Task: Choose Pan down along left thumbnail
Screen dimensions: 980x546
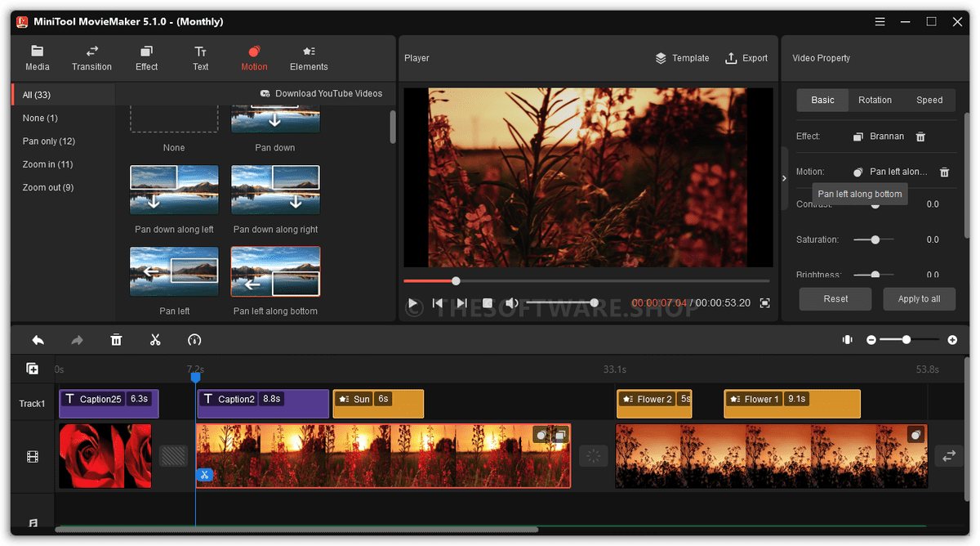Action: (x=174, y=190)
